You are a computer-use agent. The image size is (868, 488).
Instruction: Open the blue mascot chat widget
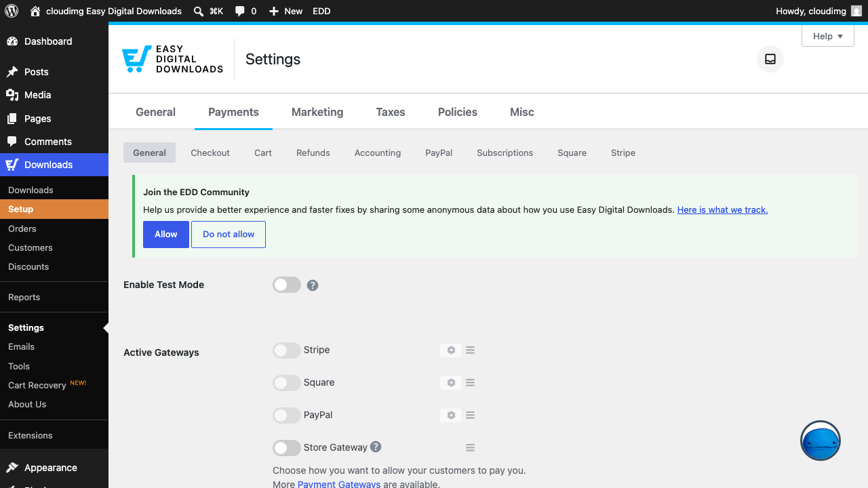(821, 441)
